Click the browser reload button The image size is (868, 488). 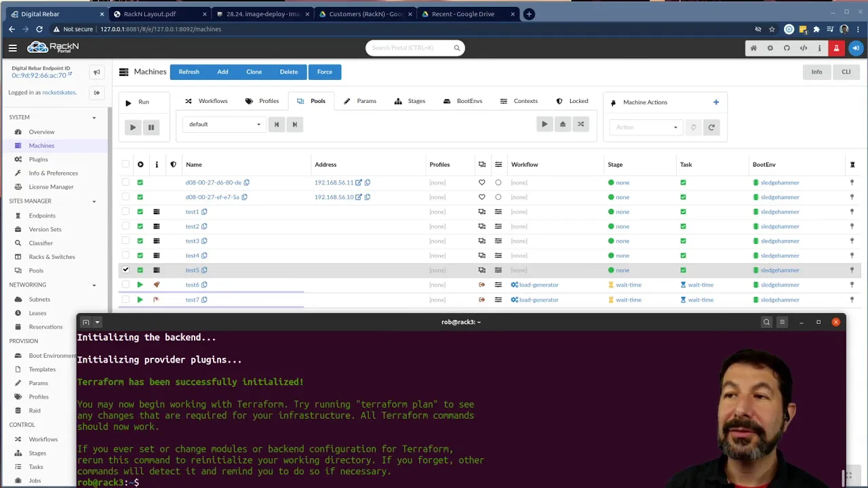[x=39, y=29]
